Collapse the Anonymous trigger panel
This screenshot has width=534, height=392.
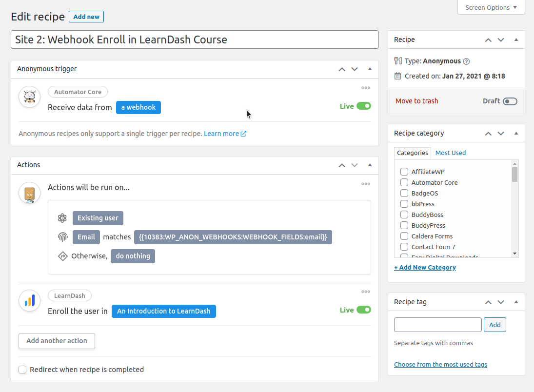point(370,69)
